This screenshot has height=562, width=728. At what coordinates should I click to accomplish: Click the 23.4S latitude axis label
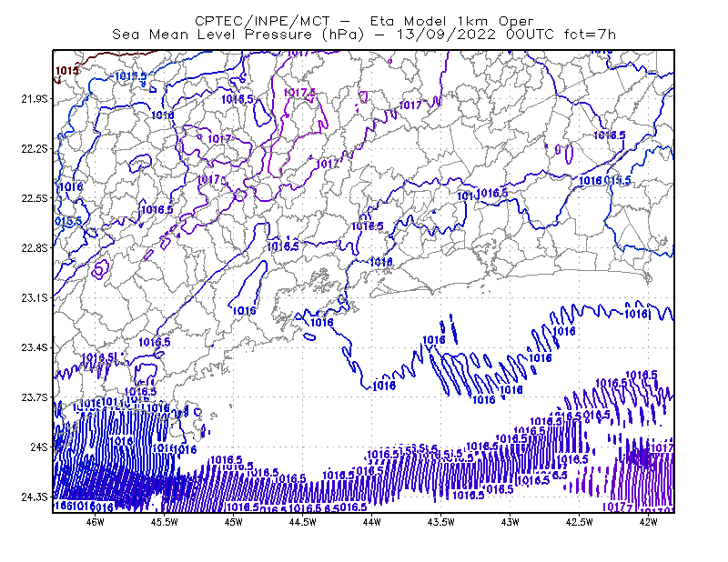[x=35, y=347]
